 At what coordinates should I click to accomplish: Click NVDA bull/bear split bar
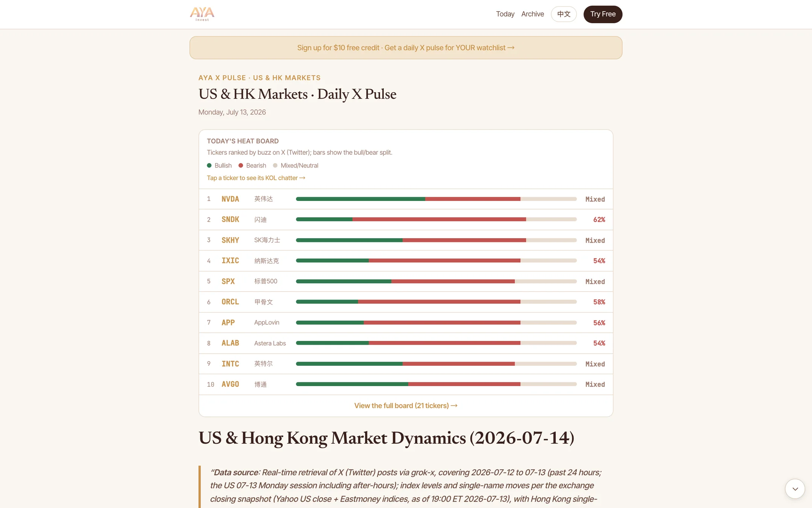pyautogui.click(x=436, y=199)
